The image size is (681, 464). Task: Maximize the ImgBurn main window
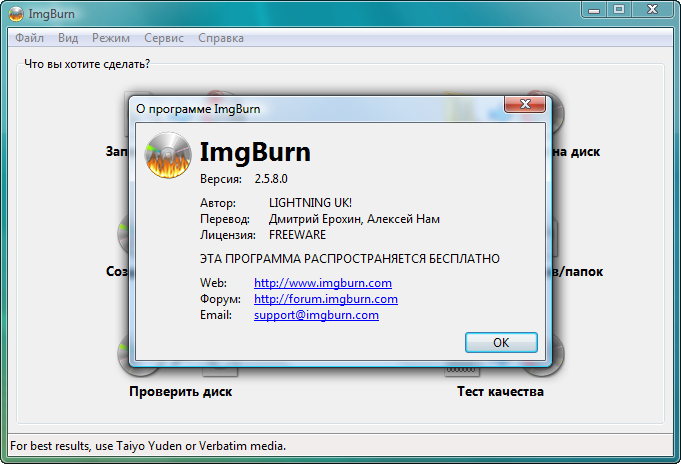(x=619, y=10)
